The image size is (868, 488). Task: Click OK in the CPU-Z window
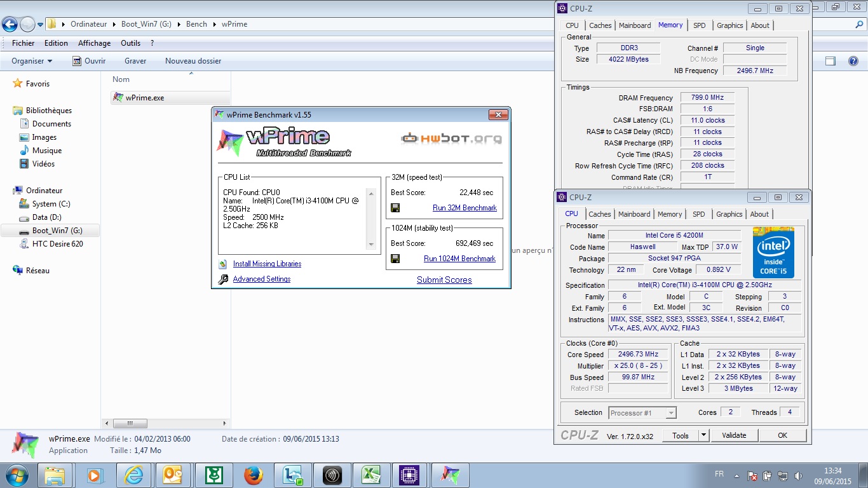(782, 435)
